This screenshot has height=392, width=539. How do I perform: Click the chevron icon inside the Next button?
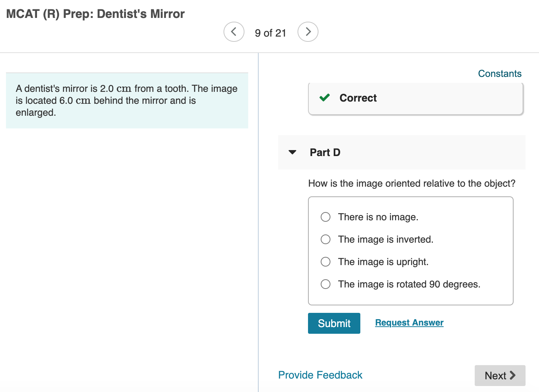point(513,376)
